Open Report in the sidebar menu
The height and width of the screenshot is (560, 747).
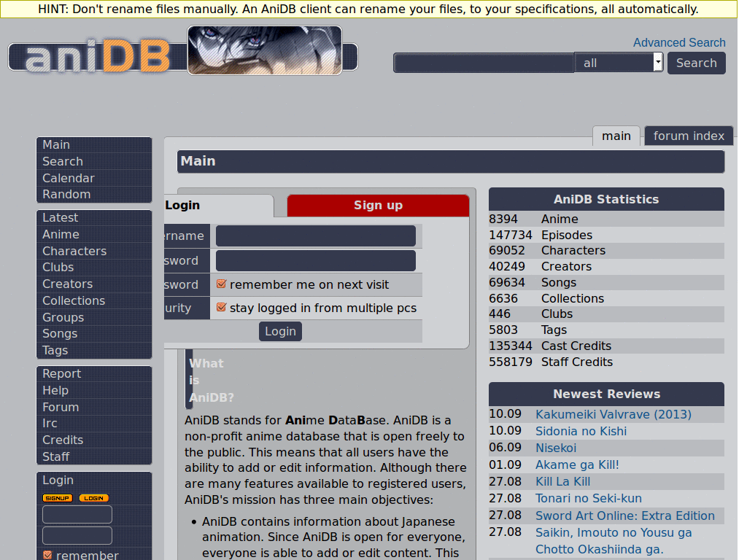[x=94, y=374]
